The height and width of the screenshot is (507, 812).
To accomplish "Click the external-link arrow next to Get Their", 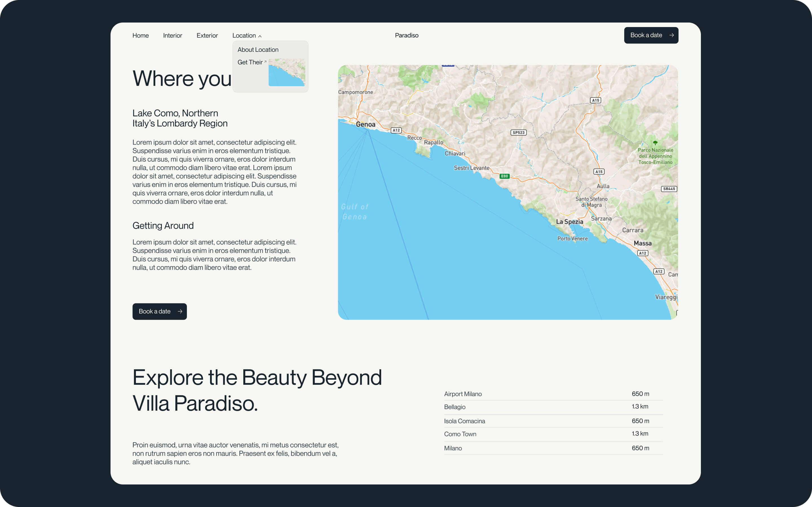I will coord(265,61).
